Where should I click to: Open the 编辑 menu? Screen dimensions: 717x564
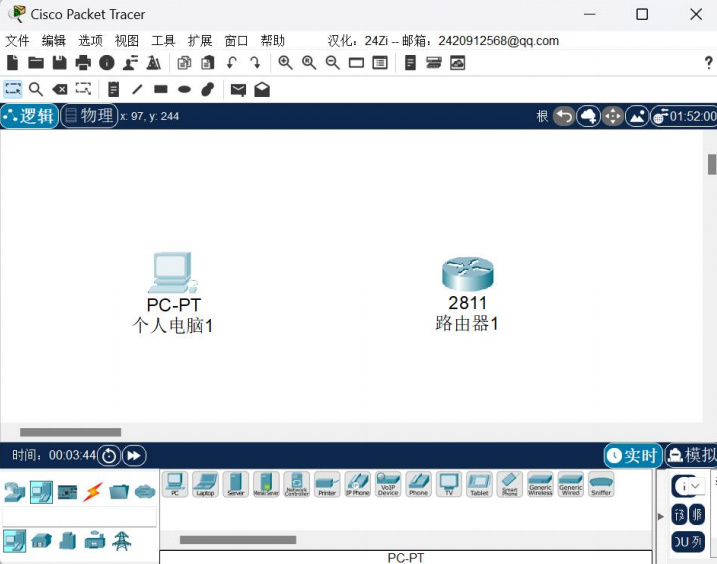pos(54,41)
